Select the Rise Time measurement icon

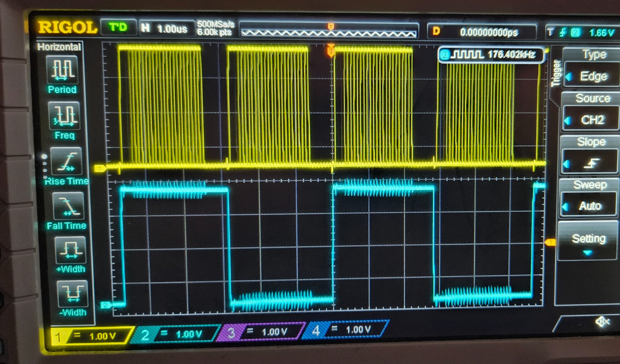66,161
